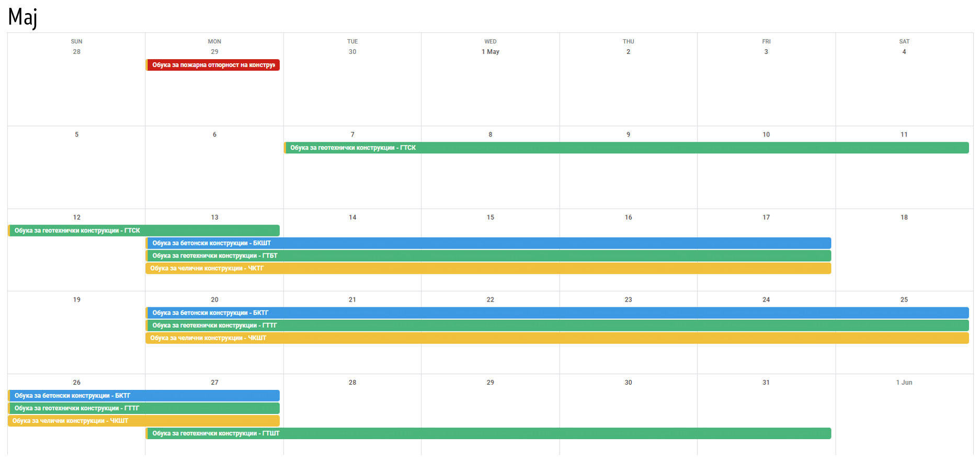The width and height of the screenshot is (980, 458).
Task: Open the green ГТШТ event
Action: pyautogui.click(x=488, y=433)
